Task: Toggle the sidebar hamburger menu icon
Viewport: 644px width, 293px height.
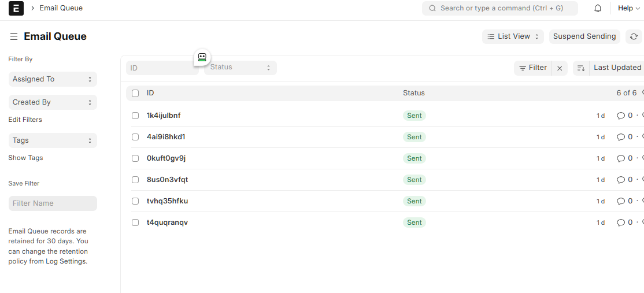Action: point(14,36)
